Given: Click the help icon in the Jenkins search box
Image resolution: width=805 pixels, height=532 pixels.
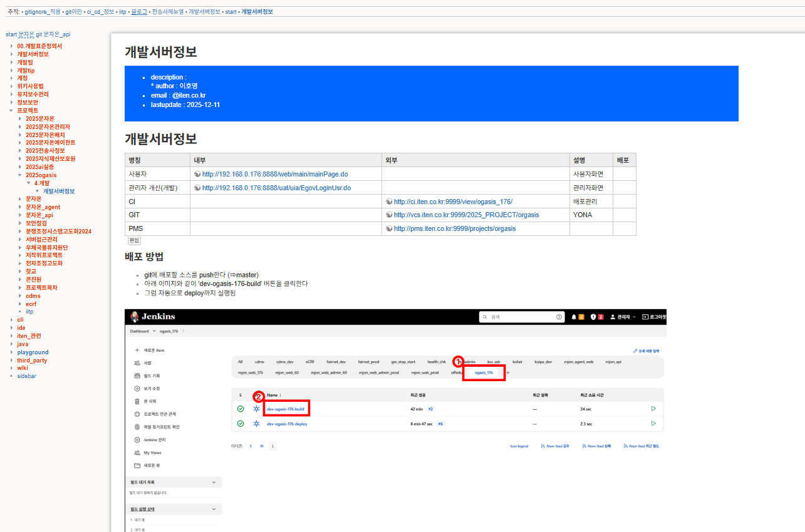Looking at the screenshot, I should (x=559, y=317).
